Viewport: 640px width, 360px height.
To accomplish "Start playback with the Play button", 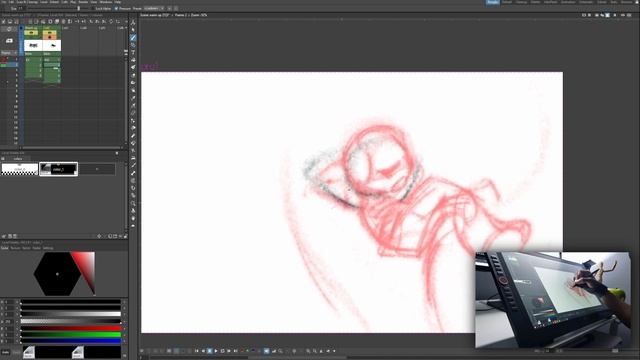I will 216,351.
